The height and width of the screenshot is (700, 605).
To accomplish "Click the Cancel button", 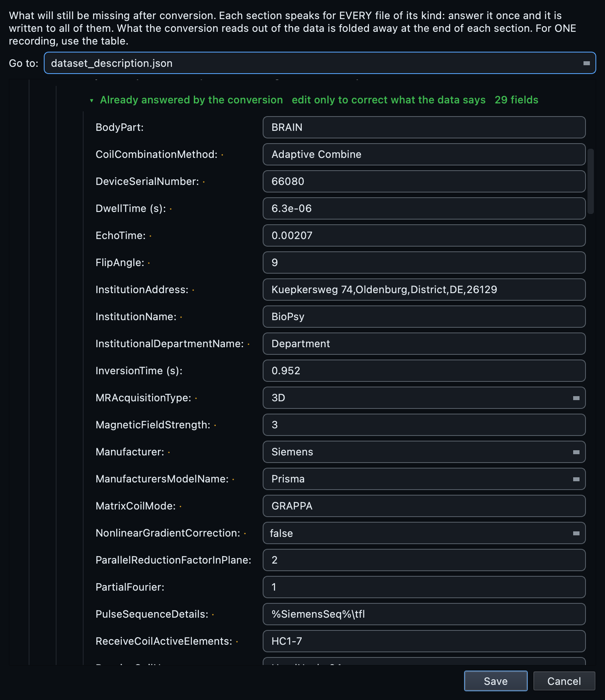I will click(564, 681).
